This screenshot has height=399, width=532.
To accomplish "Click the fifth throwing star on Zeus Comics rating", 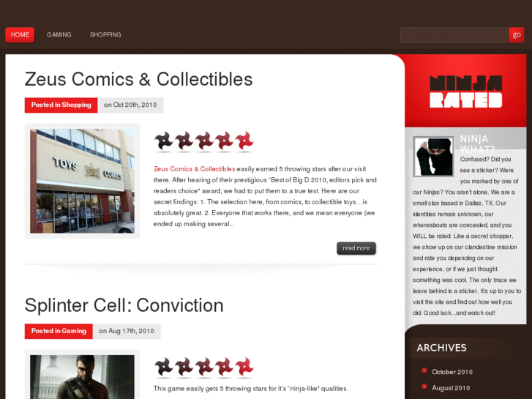I will point(244,141).
